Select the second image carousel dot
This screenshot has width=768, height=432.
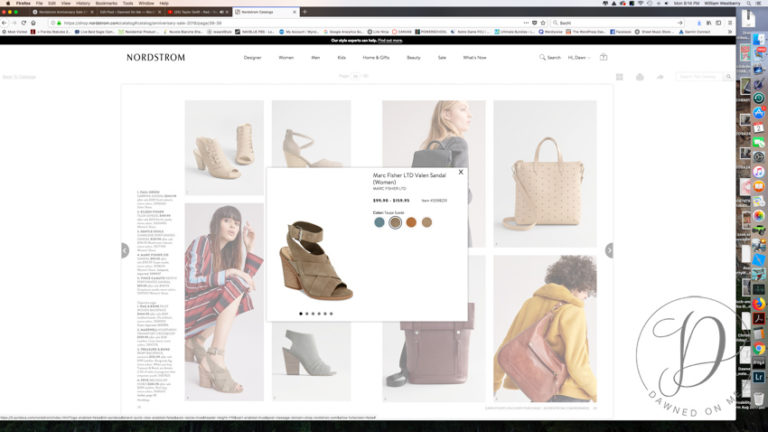click(x=307, y=313)
